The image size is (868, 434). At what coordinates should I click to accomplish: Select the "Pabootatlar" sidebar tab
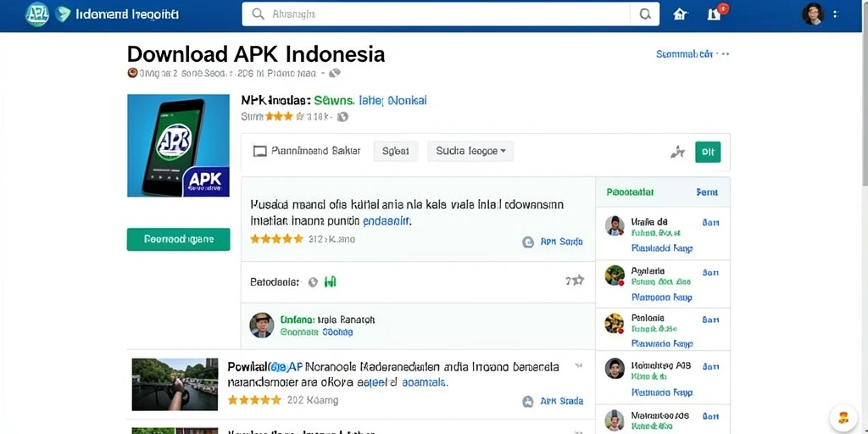point(630,192)
